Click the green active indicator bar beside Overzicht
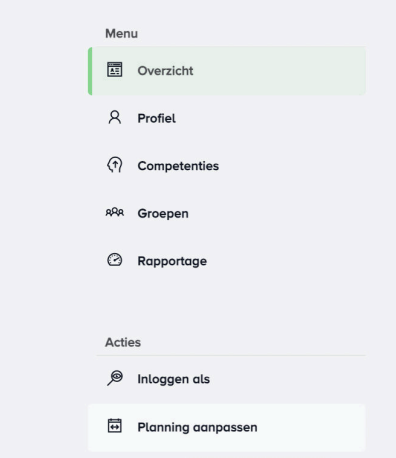The image size is (396, 458). [90, 71]
